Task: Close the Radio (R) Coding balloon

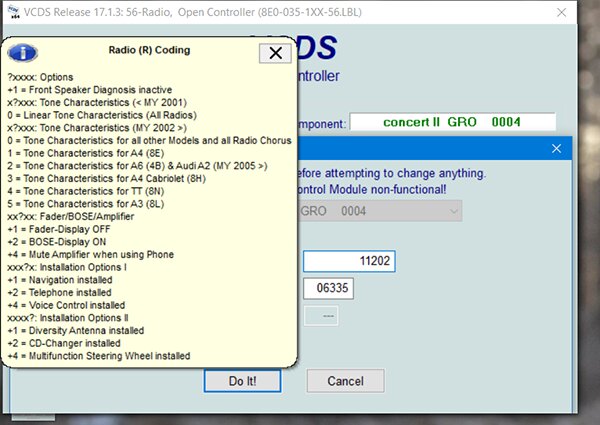Action: 275,53
